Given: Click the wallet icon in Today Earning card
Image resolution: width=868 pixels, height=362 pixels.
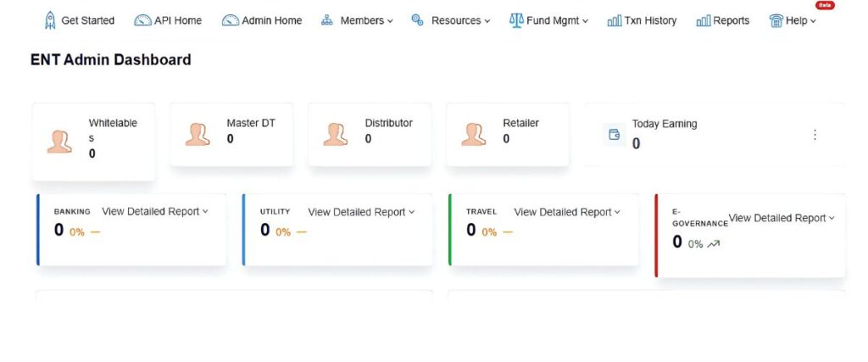Looking at the screenshot, I should click(x=615, y=135).
